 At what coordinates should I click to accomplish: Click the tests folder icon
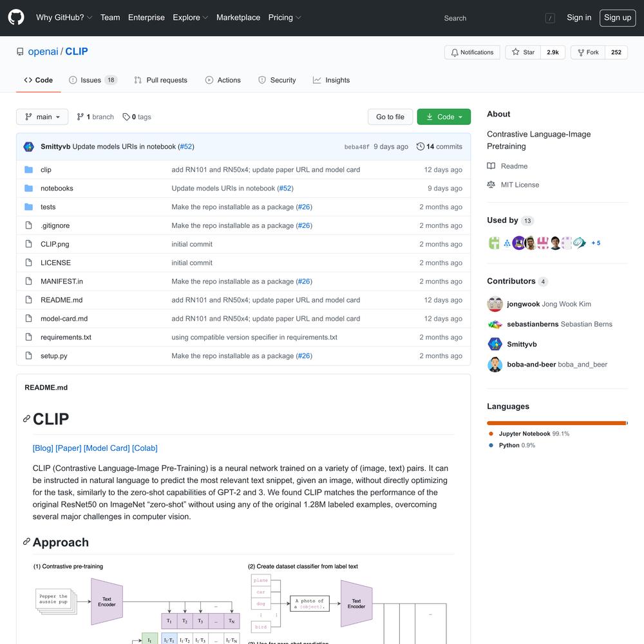(28, 207)
